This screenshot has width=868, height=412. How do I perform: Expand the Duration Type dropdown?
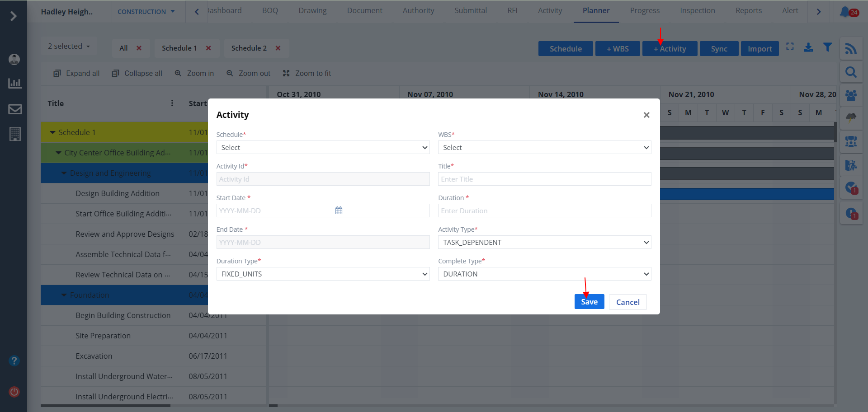(x=323, y=274)
